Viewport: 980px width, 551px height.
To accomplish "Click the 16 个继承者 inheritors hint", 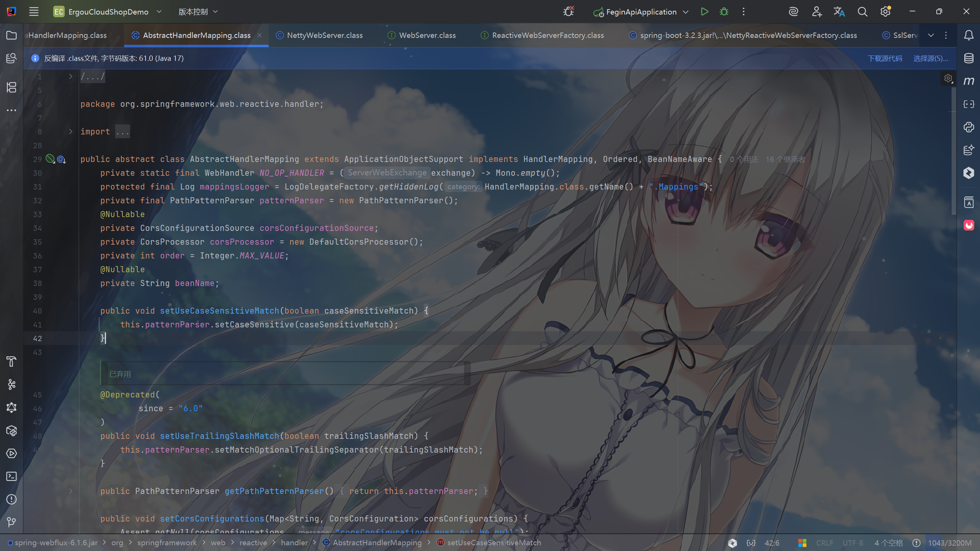I will [786, 159].
